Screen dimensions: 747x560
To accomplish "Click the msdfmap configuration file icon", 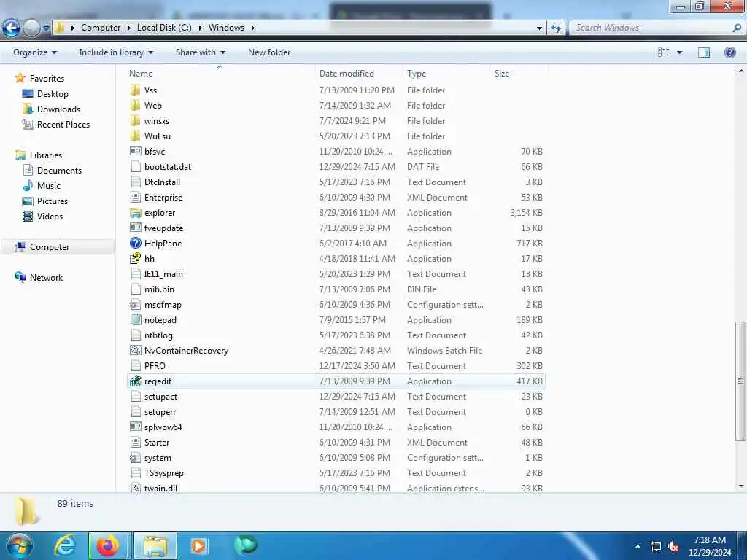I will pyautogui.click(x=136, y=305).
